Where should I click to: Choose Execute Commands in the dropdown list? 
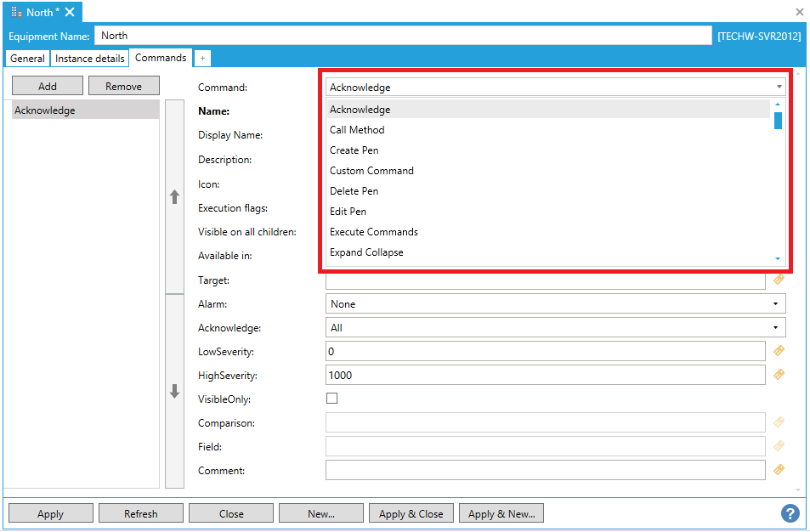pyautogui.click(x=374, y=232)
